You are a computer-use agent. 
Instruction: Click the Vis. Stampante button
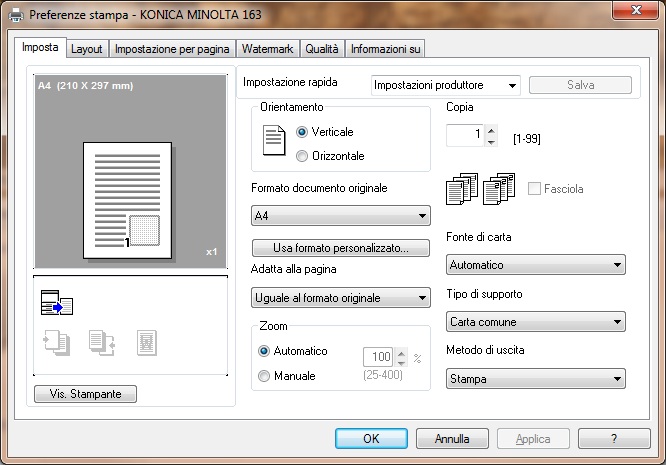85,394
